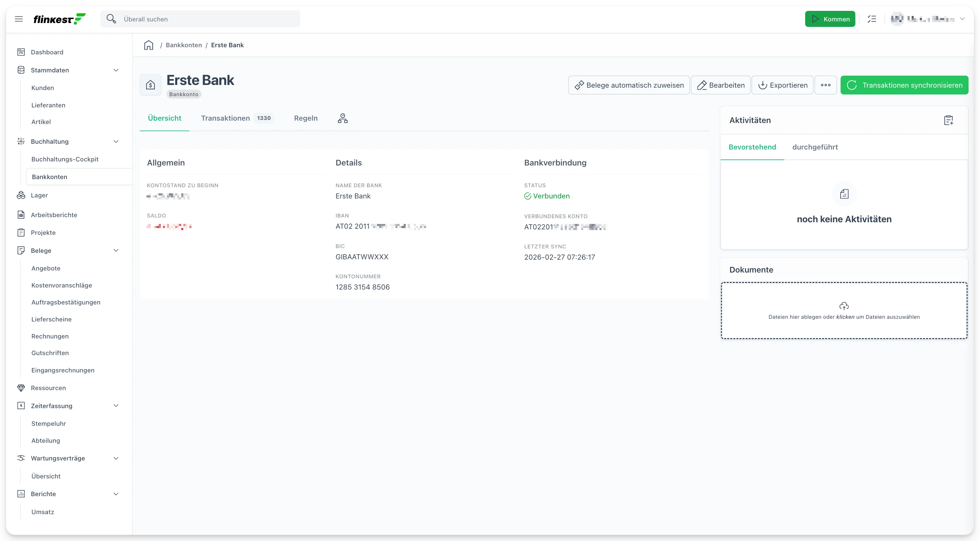
Task: Collapse the Buchhaltung section chevron
Action: (116, 141)
